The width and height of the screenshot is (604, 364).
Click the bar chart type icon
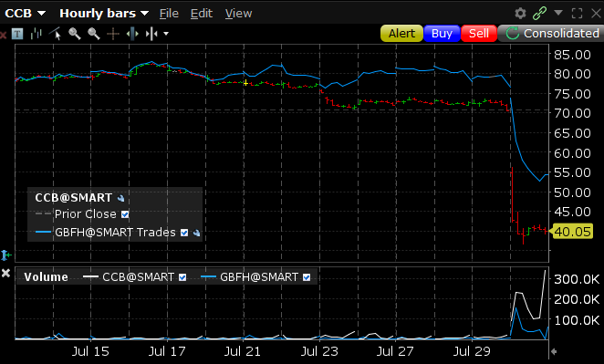coord(36,34)
